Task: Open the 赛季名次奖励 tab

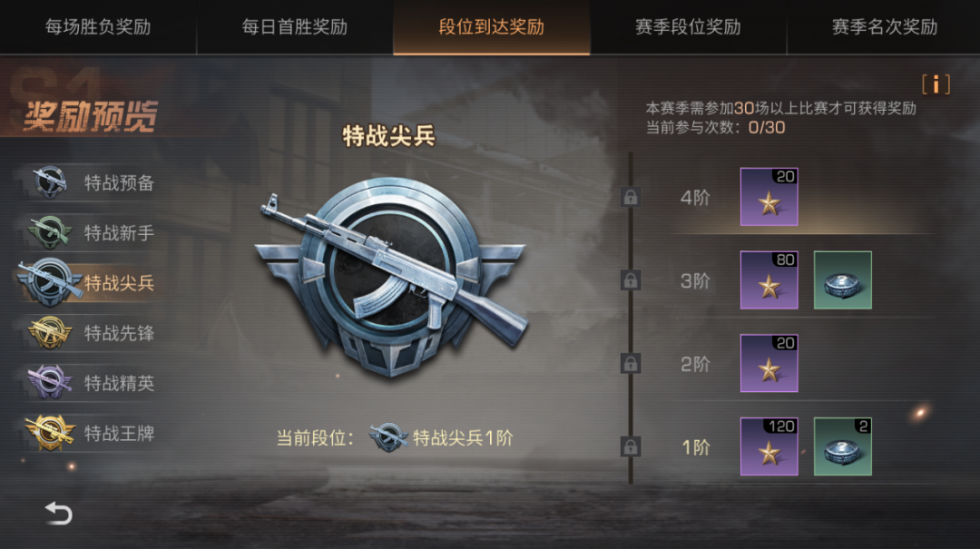Action: click(x=884, y=27)
